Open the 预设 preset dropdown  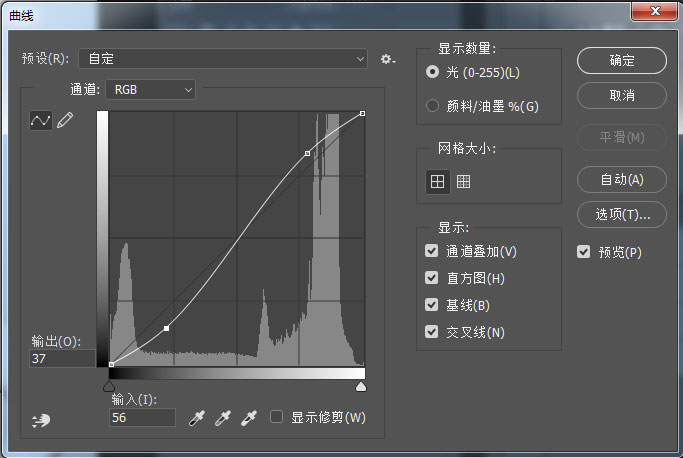click(x=223, y=58)
